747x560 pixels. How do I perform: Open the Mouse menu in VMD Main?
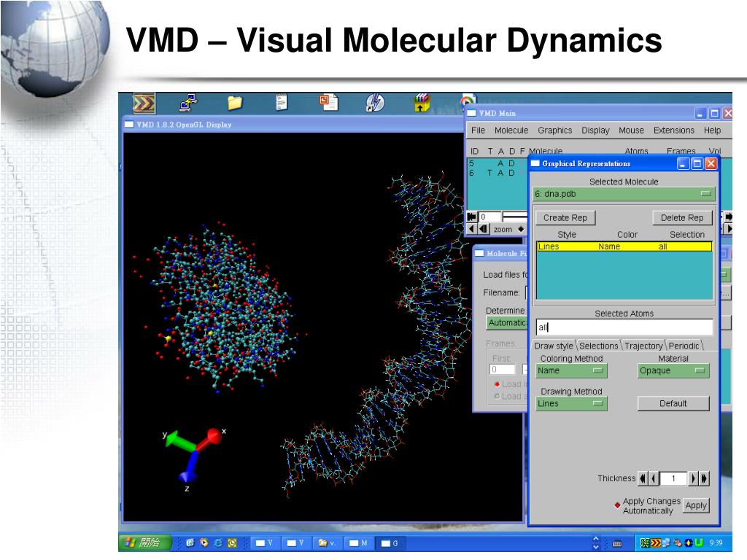pos(631,131)
